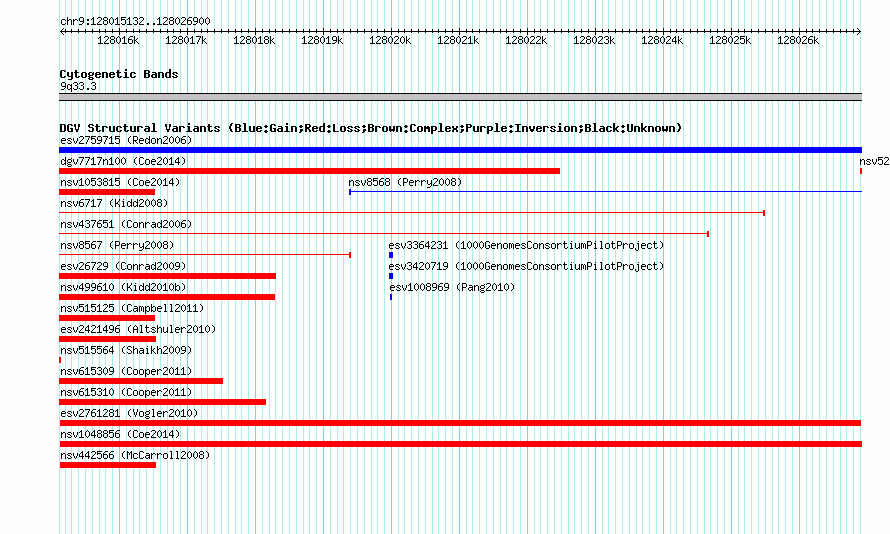This screenshot has width=890, height=534.
Task: Open esv3420719 (1000GenomesConsortiumPilotProject) label
Action: coord(526,266)
